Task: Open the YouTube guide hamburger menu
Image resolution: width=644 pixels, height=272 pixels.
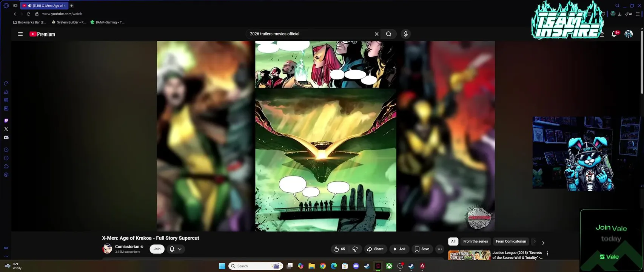Action: coord(20,34)
